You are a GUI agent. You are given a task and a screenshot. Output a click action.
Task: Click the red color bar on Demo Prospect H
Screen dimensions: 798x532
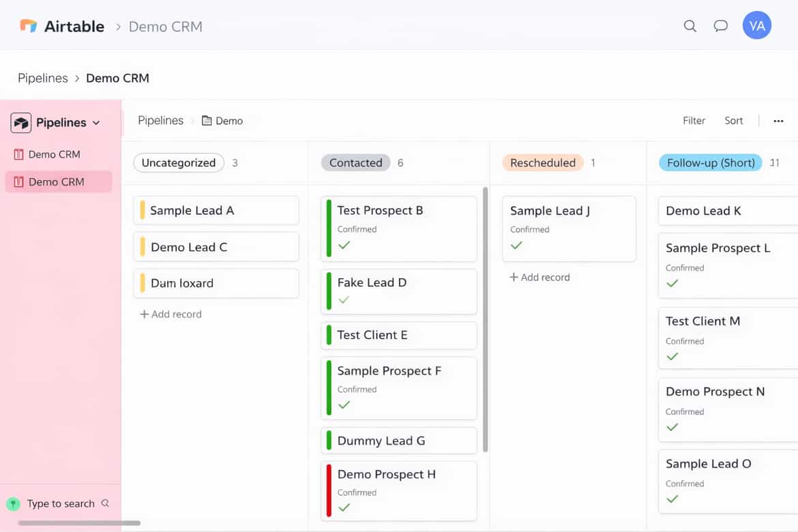[x=329, y=490]
